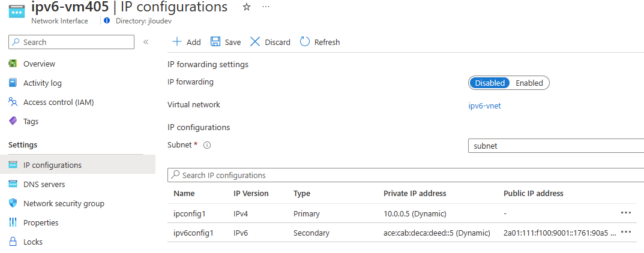Click the Private IP address column header
The height and width of the screenshot is (253, 644).
click(x=415, y=193)
